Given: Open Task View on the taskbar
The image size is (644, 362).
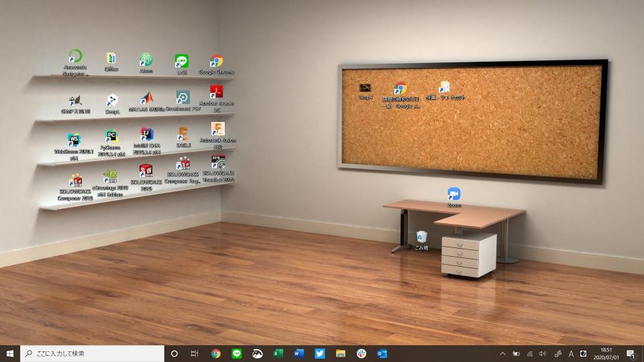Looking at the screenshot, I should pos(195,353).
